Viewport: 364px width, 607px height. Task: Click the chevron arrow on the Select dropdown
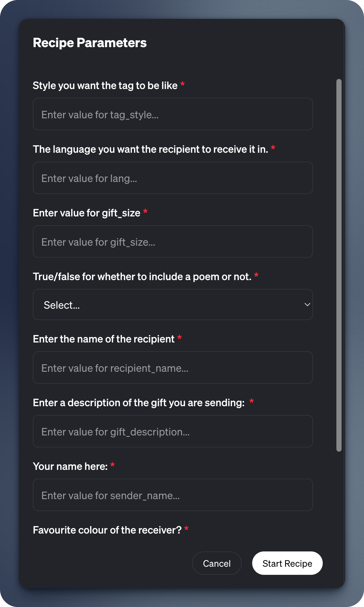coord(307,305)
